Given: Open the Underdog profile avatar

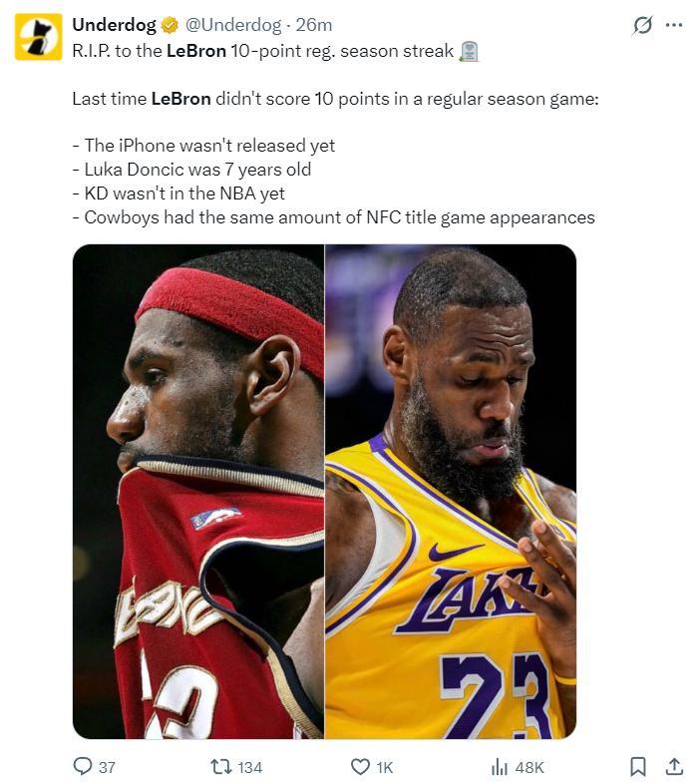Looking at the screenshot, I should [38, 36].
